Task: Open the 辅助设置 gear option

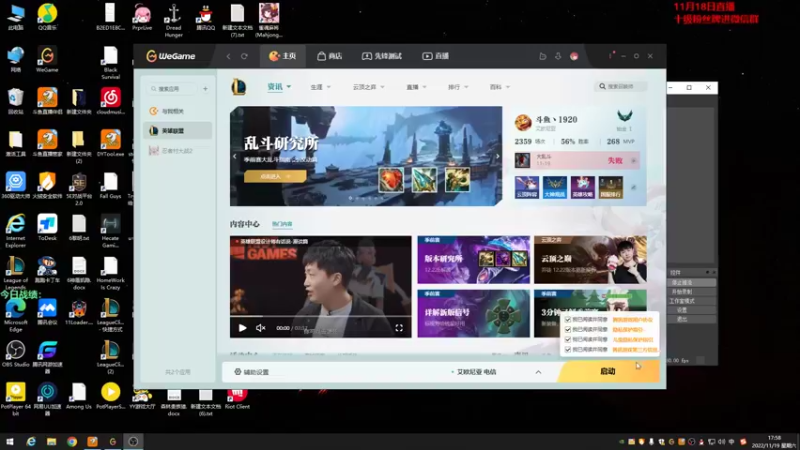Action: (251, 372)
